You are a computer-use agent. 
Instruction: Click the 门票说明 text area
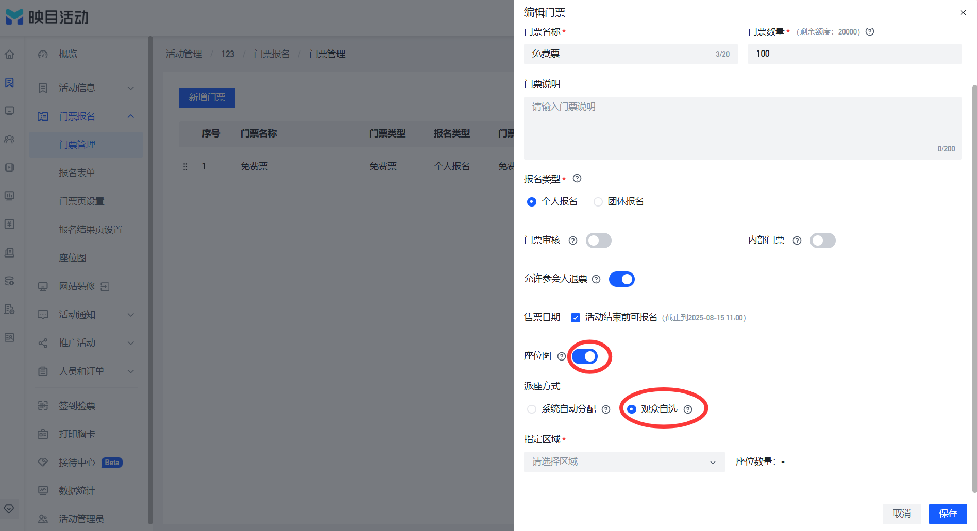click(743, 128)
